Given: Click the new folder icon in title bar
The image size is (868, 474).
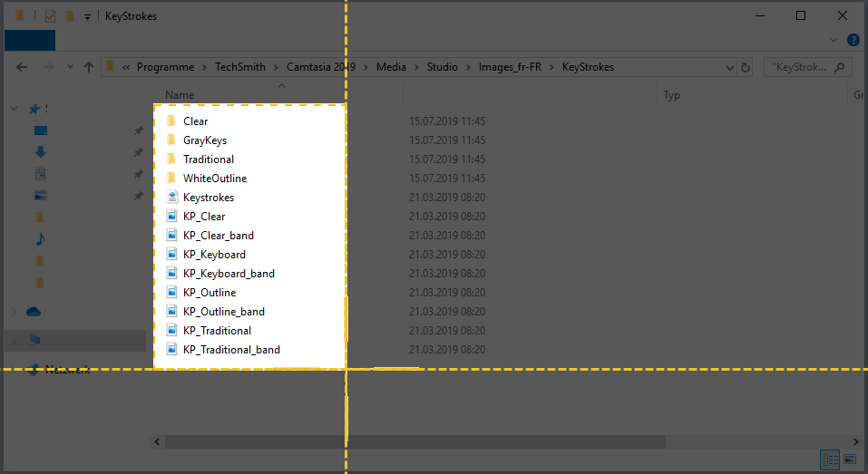Looking at the screenshot, I should (69, 16).
